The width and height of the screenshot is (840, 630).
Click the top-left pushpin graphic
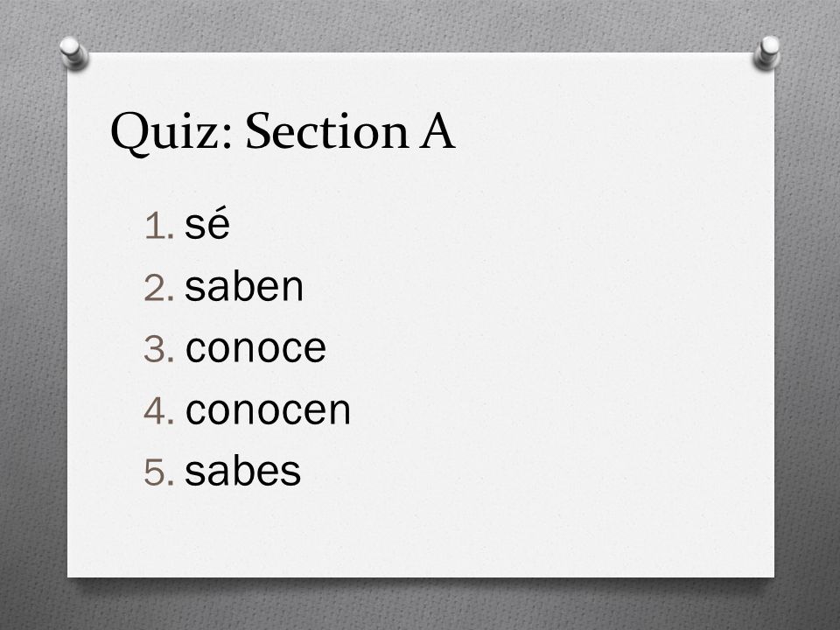coord(73,52)
